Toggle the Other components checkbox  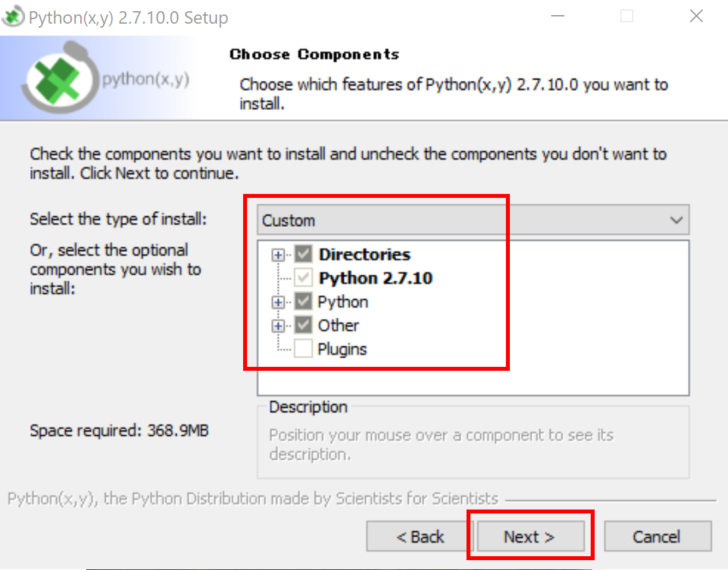click(303, 326)
